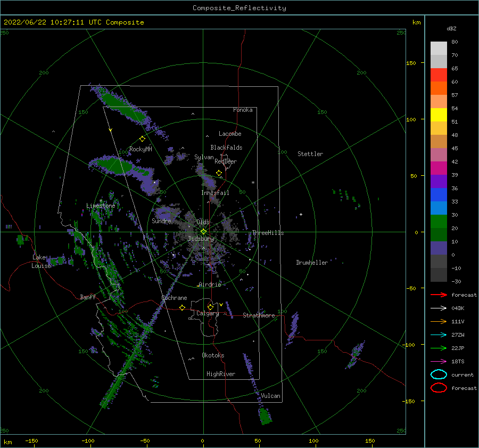Click the cyan 27ZW arrow icon
This screenshot has width=479, height=448.
tap(439, 335)
